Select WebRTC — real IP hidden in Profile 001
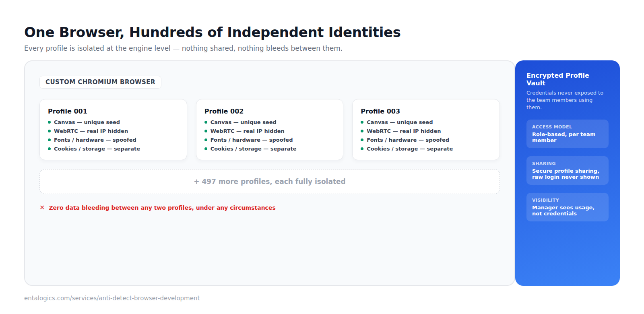The width and height of the screenshot is (644, 314). (x=91, y=131)
